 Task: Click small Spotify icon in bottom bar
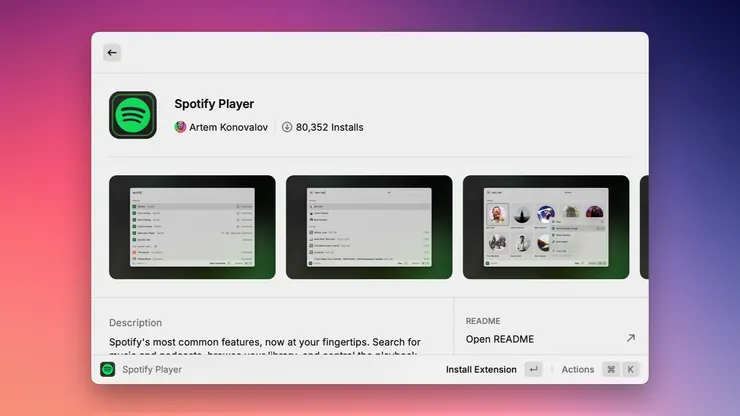(x=108, y=369)
